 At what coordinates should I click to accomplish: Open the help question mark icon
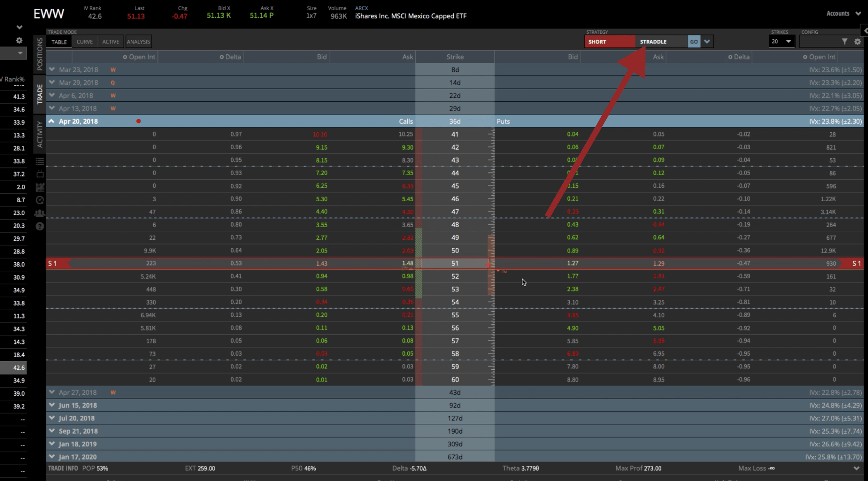click(40, 226)
